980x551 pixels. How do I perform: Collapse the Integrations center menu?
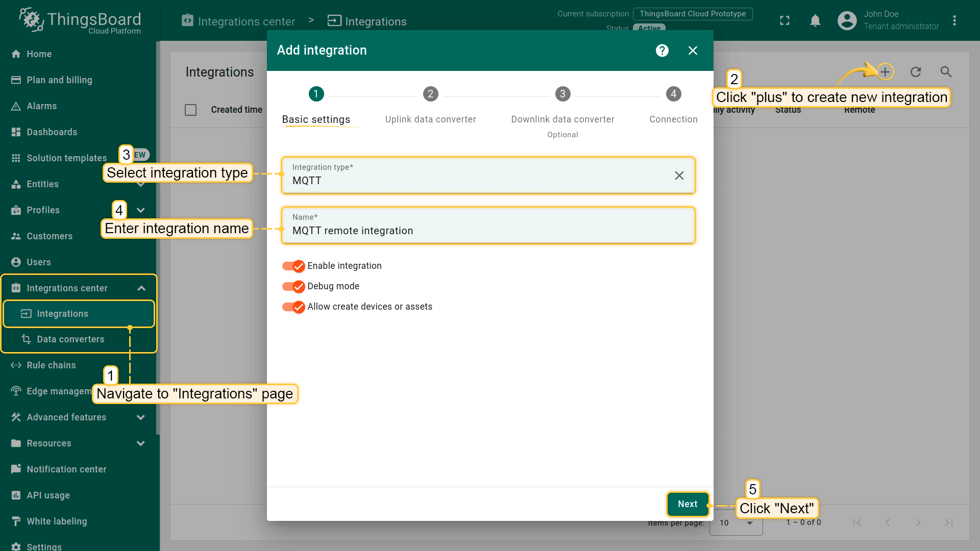point(141,288)
